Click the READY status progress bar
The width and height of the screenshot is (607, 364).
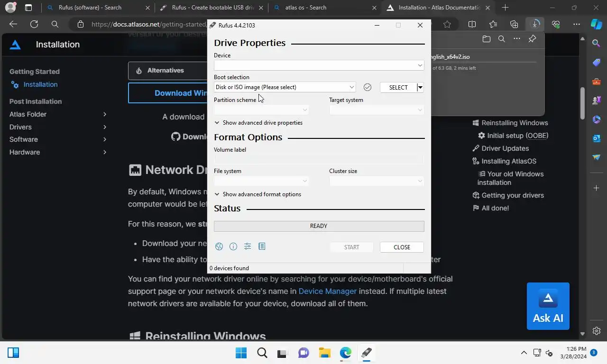coord(319,226)
